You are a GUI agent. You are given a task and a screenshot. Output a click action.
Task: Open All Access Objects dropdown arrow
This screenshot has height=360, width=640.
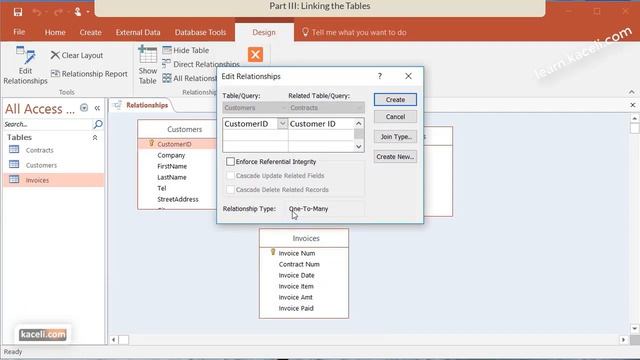point(84,108)
